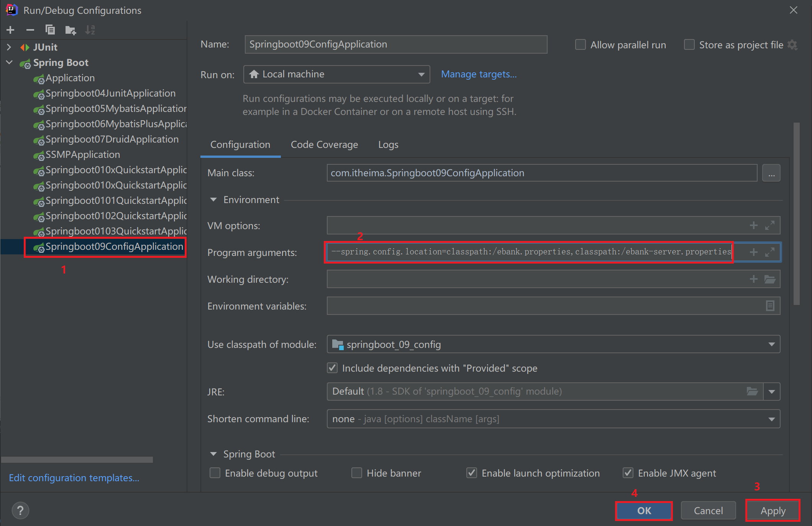Uncheck Include dependencies with "Provided" scope
The width and height of the screenshot is (812, 526).
pyautogui.click(x=332, y=368)
